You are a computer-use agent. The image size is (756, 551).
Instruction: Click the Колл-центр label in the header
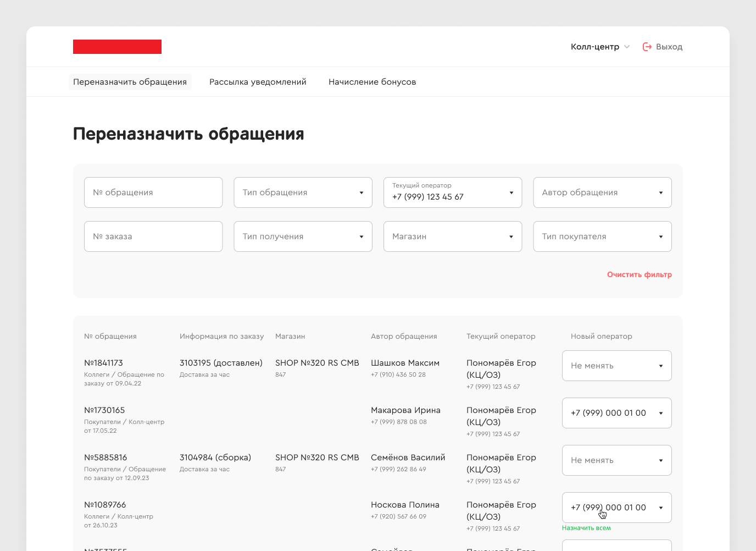tap(595, 47)
